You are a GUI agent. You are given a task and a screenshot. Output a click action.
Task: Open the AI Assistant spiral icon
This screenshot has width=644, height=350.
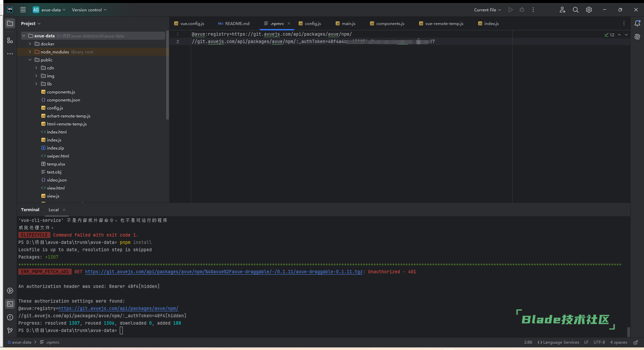click(637, 37)
